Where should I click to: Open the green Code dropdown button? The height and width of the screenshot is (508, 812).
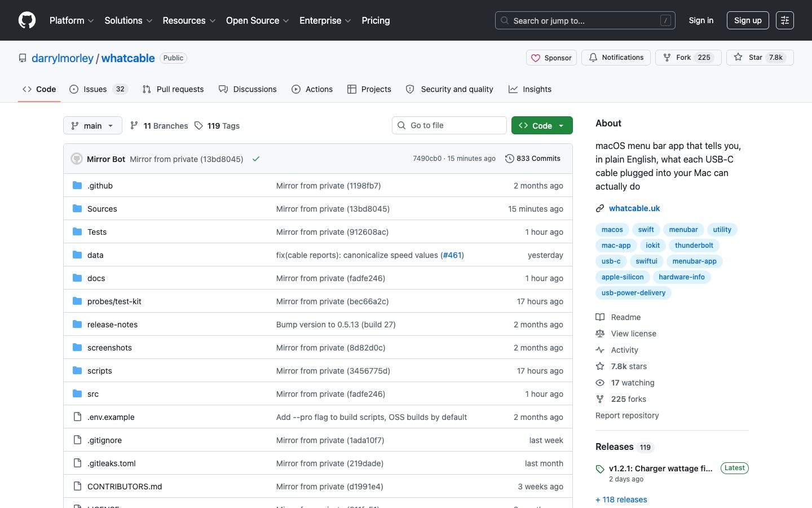(542, 125)
